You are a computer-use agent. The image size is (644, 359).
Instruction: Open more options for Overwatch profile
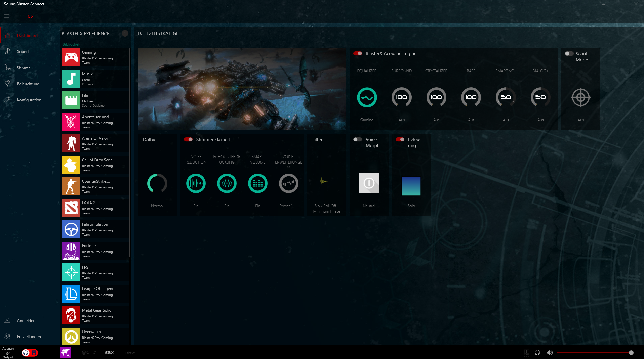pos(125,339)
